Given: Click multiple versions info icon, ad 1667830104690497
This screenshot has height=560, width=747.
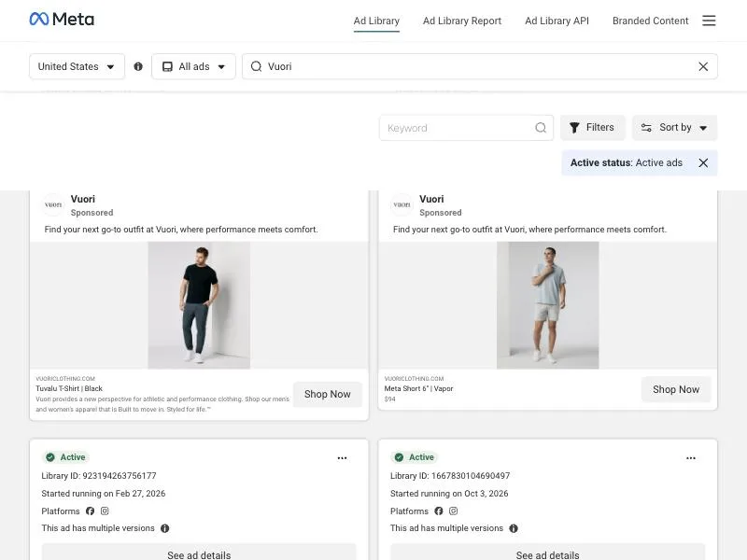Looking at the screenshot, I should [x=514, y=528].
